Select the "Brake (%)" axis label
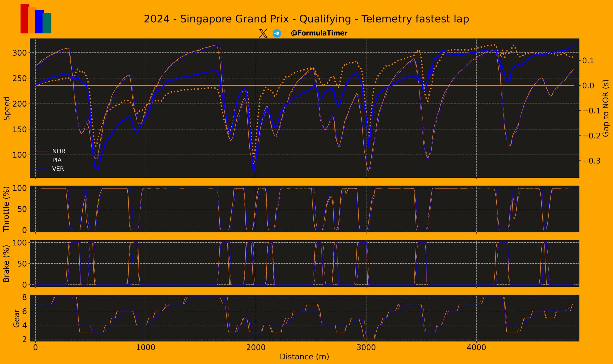The width and height of the screenshot is (613, 364). click(x=6, y=263)
